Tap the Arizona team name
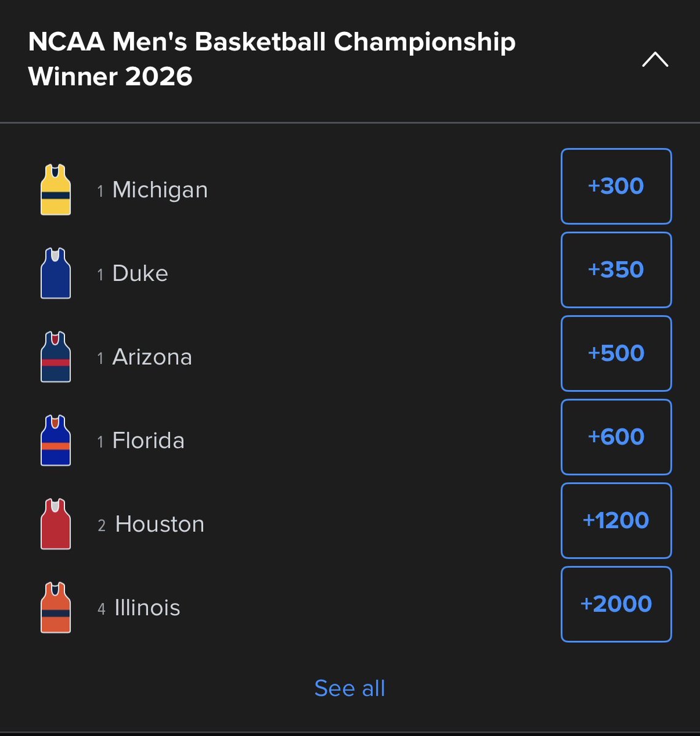The image size is (700, 736). pyautogui.click(x=152, y=357)
